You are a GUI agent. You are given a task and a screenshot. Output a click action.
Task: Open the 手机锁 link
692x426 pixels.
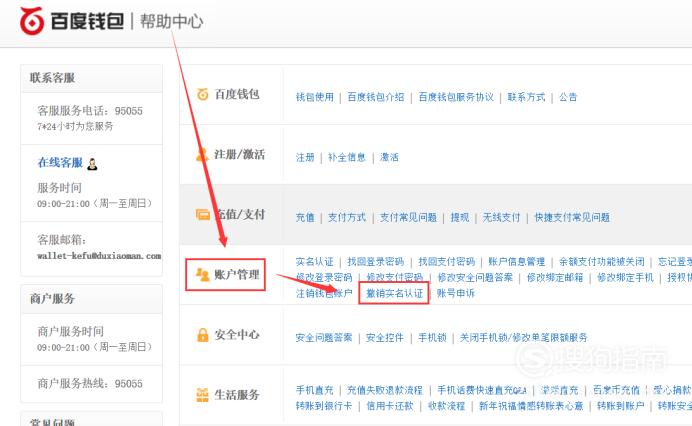(x=432, y=338)
